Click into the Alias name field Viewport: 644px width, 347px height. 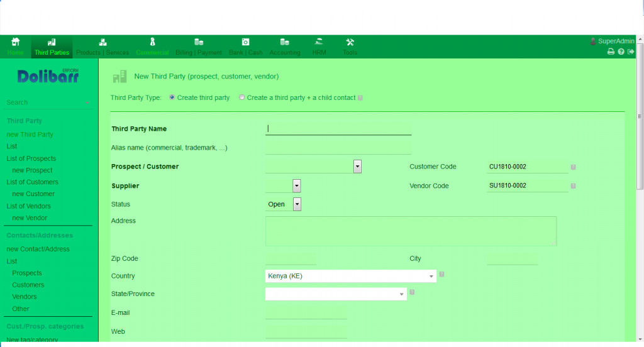click(x=338, y=148)
